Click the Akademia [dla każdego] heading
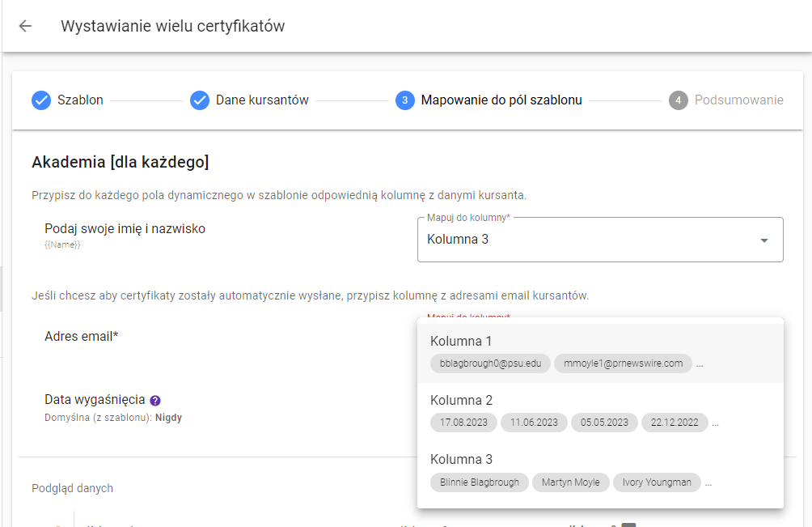Screen dimensions: 812x527 [x=121, y=162]
